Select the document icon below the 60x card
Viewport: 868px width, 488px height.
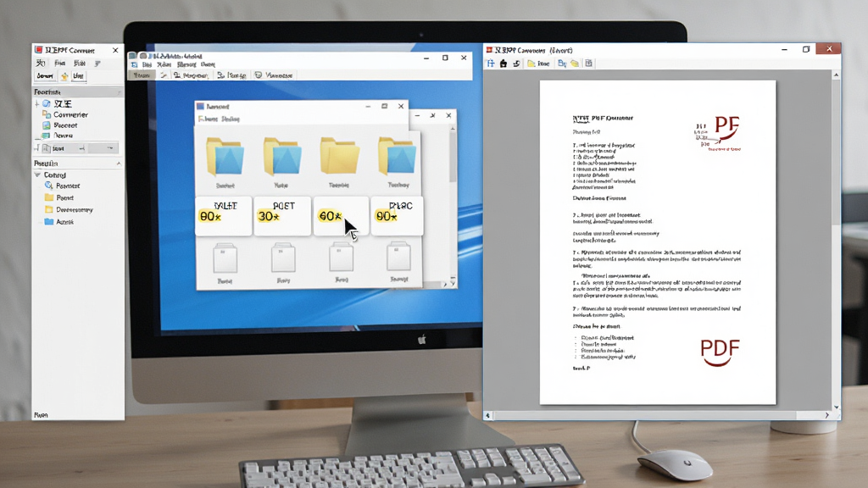click(x=341, y=257)
